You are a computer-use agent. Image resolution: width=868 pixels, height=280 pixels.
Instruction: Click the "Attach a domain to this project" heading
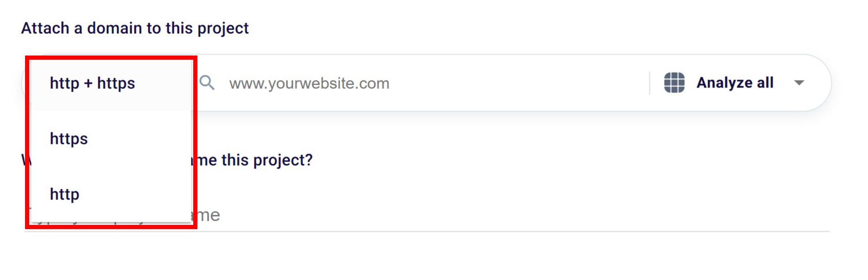click(x=135, y=28)
